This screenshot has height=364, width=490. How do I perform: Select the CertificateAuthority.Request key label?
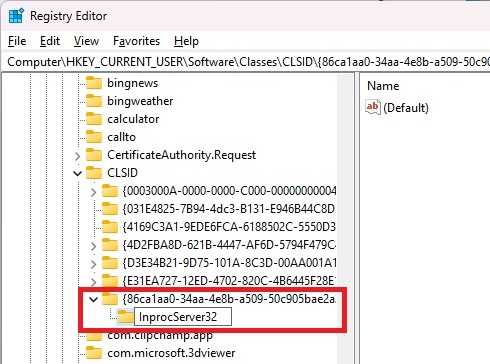coord(181,155)
